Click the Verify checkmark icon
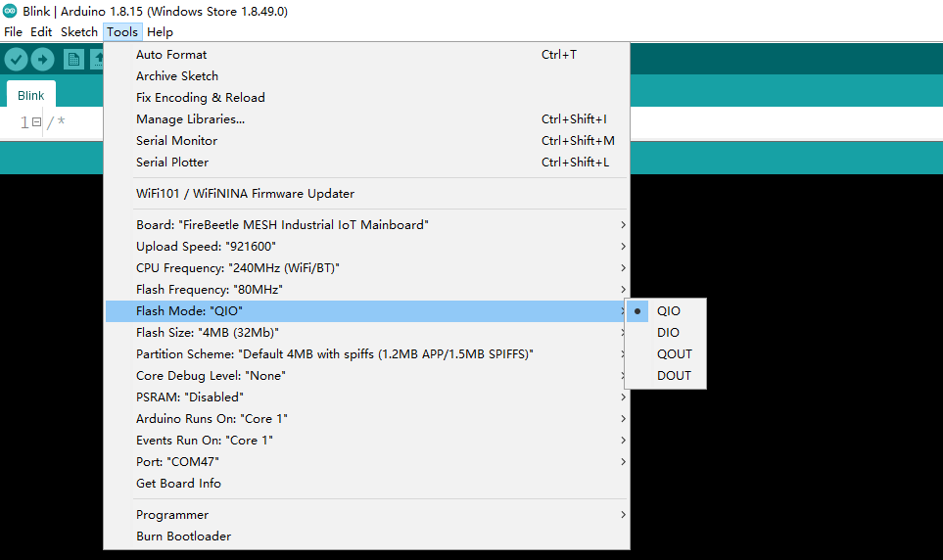This screenshot has height=560, width=943. (17, 59)
